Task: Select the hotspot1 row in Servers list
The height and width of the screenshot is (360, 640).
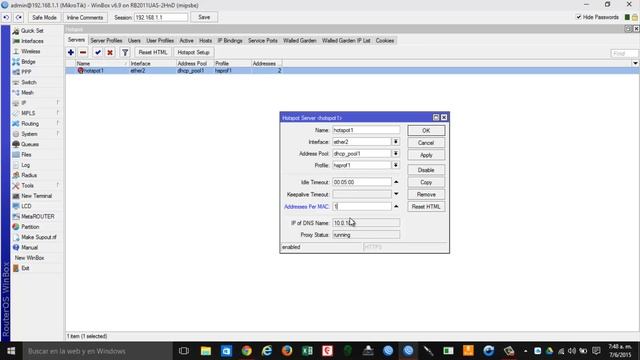Action: point(352,71)
